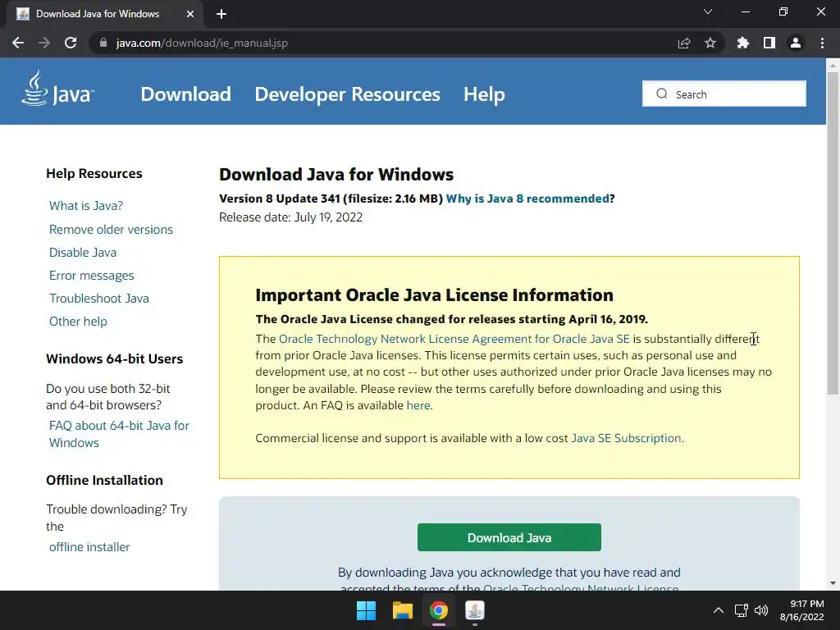
Task: Open 'Troubleshoot Java' link
Action: pos(99,299)
